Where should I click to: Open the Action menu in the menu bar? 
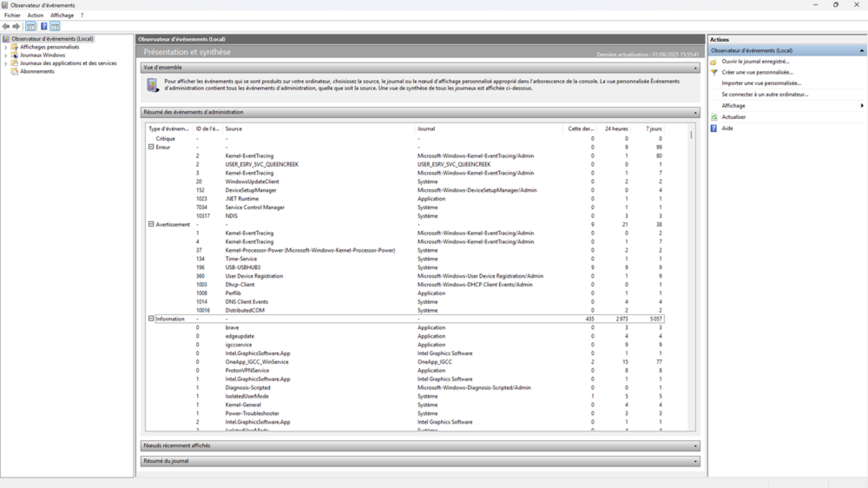click(x=35, y=16)
